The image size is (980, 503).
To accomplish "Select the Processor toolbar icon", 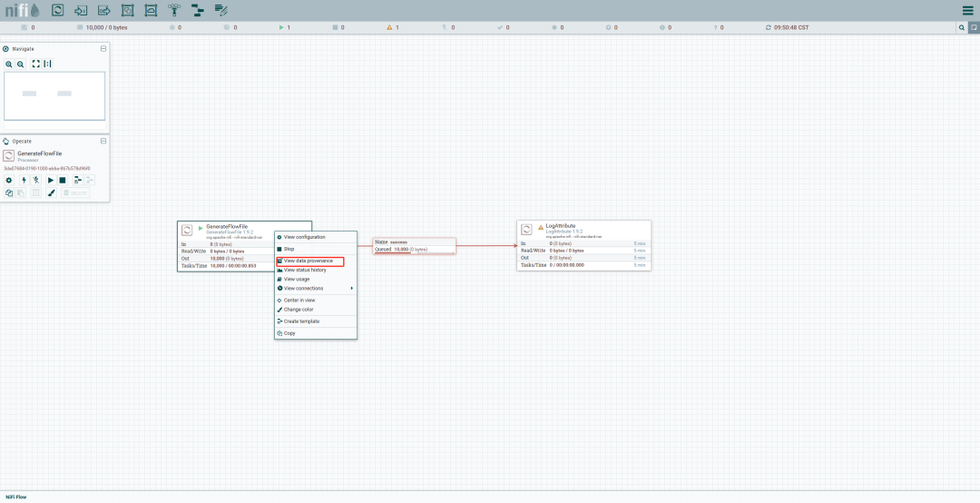I will pos(57,10).
